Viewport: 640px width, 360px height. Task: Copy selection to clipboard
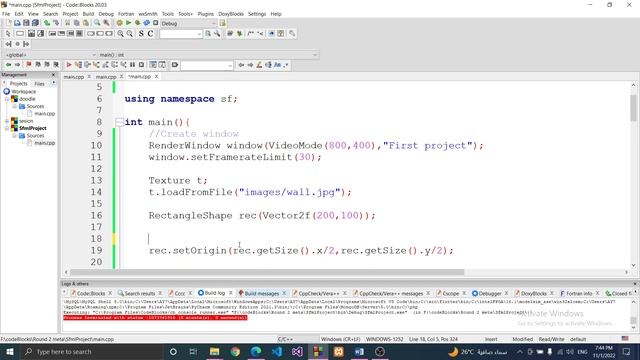pos(77,23)
